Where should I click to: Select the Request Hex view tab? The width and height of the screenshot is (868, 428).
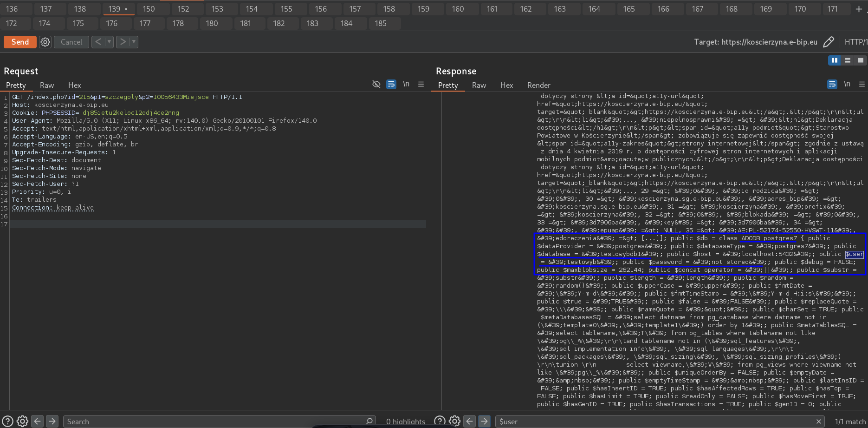click(74, 85)
